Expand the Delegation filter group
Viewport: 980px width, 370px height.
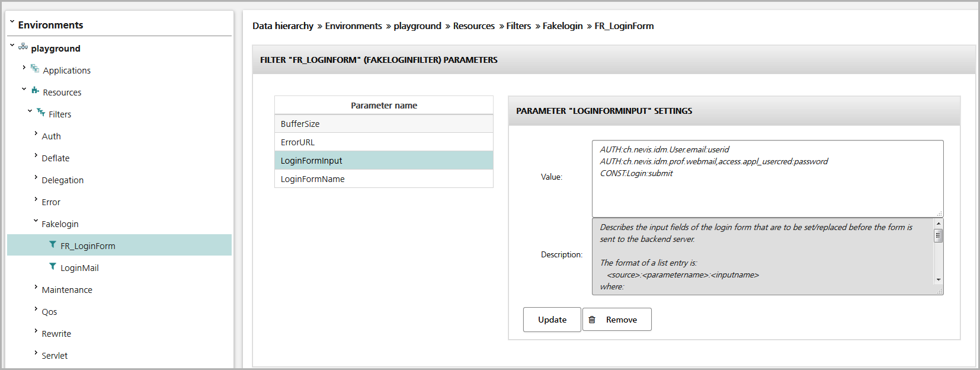click(36, 177)
